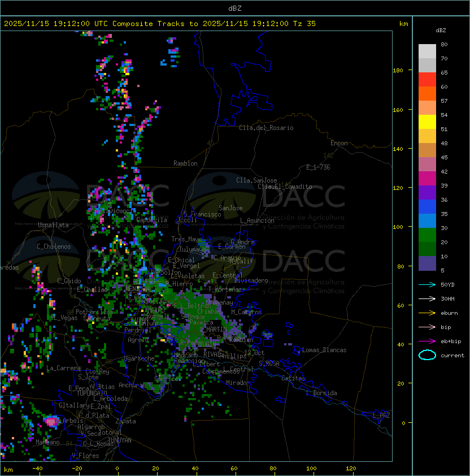Click the 'Capdevila' map label
This screenshot has height=476, width=470.
tap(152, 220)
